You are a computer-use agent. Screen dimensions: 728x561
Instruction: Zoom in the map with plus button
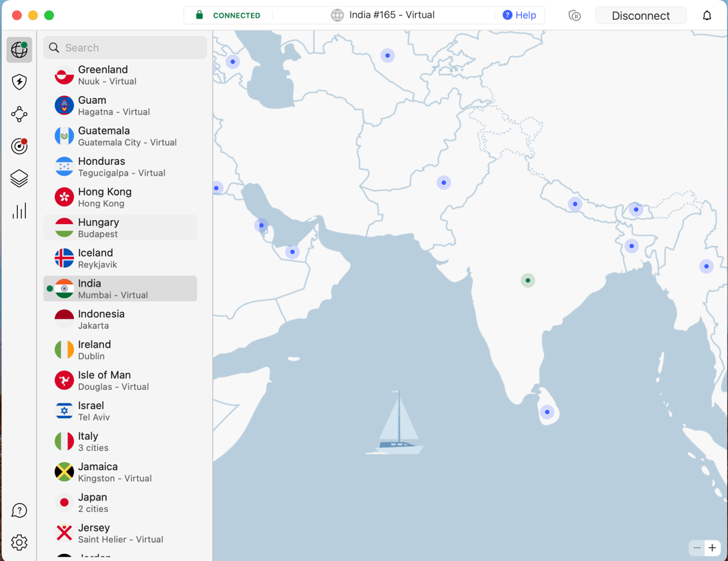click(712, 548)
